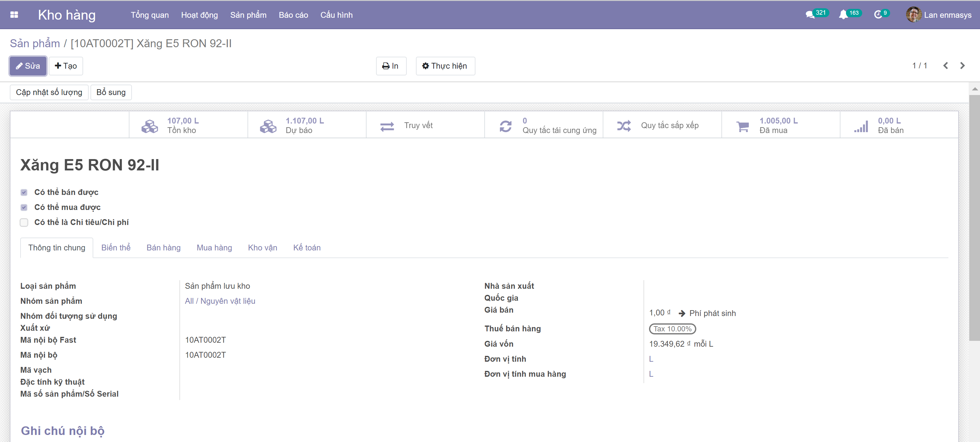Open the conversations icon with 321 badge
The width and height of the screenshot is (980, 442).
tap(810, 15)
